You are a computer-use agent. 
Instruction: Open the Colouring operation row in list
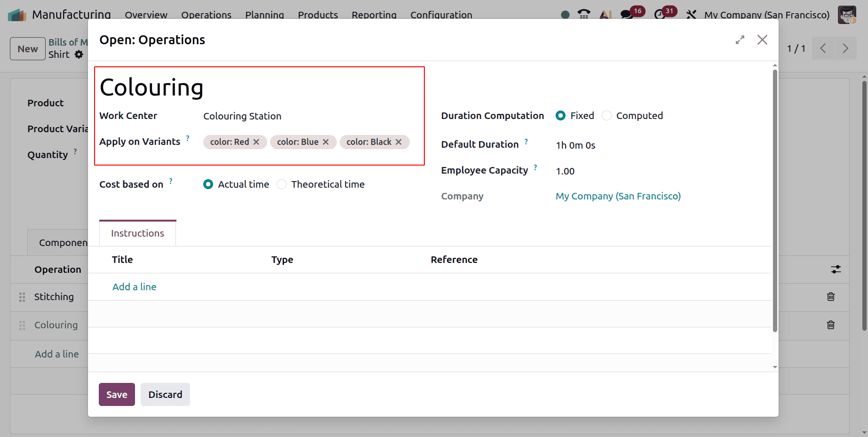click(x=56, y=325)
